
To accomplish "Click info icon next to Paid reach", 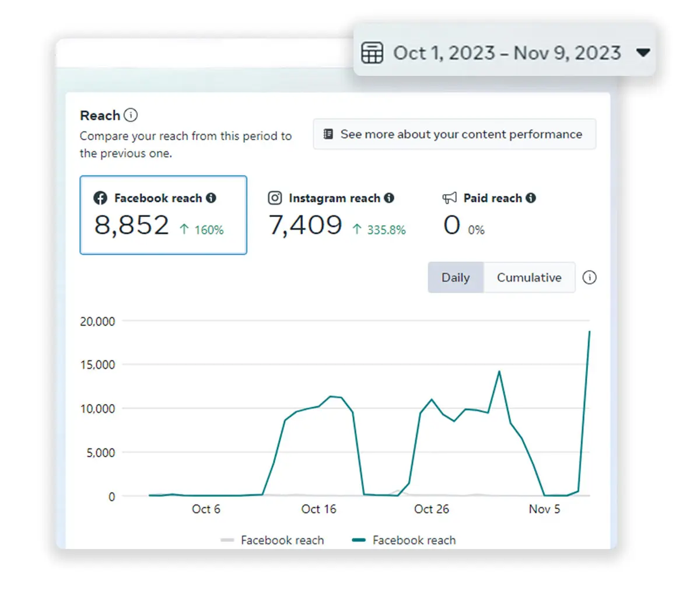I will pos(531,198).
